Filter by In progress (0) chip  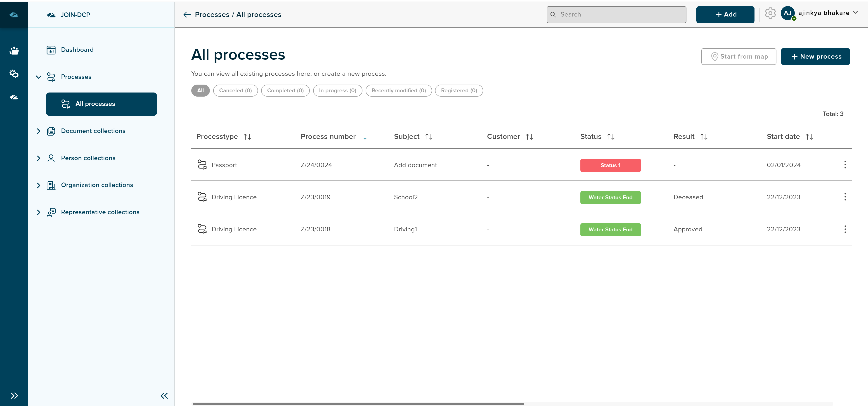(337, 91)
